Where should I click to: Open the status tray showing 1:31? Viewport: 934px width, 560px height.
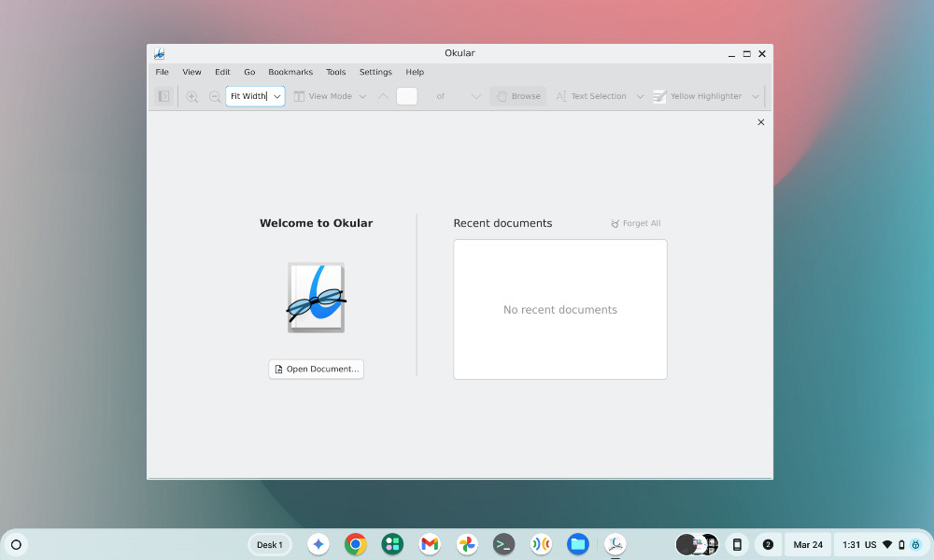(x=882, y=544)
